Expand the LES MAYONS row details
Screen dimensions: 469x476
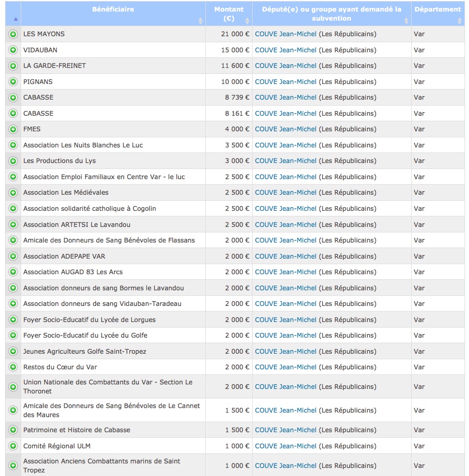(13, 34)
